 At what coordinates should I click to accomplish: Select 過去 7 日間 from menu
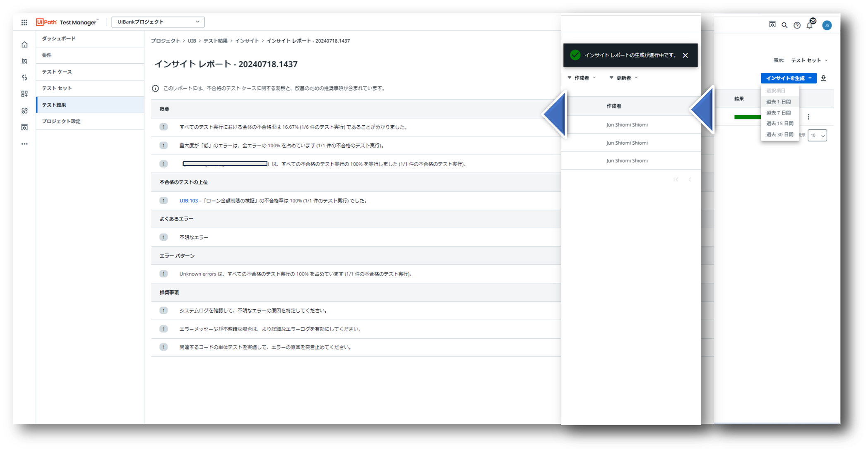pyautogui.click(x=778, y=112)
